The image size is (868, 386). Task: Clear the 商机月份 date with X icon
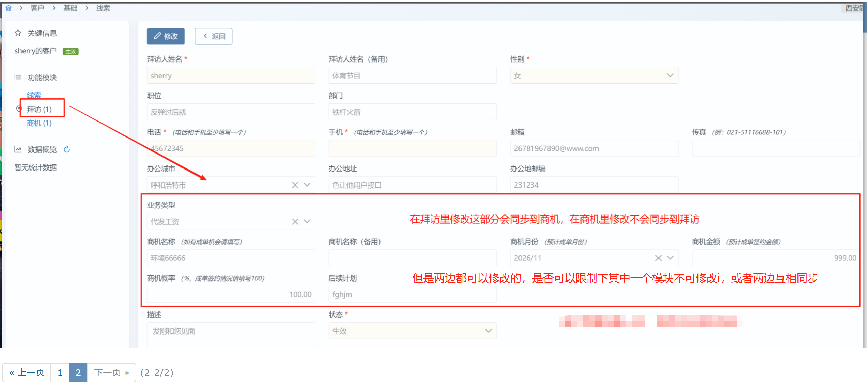(658, 258)
